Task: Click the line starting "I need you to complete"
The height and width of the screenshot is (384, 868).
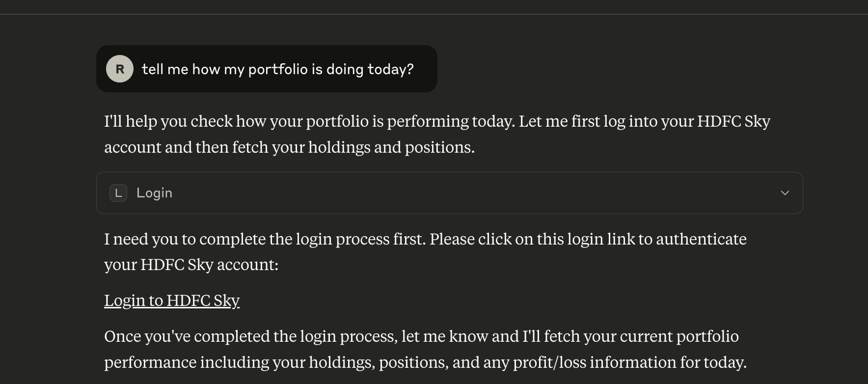Action: coord(425,239)
